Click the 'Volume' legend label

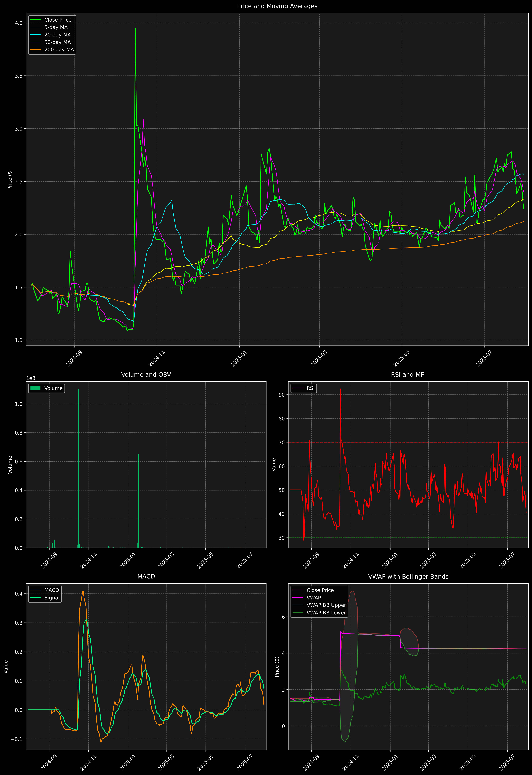53,388
